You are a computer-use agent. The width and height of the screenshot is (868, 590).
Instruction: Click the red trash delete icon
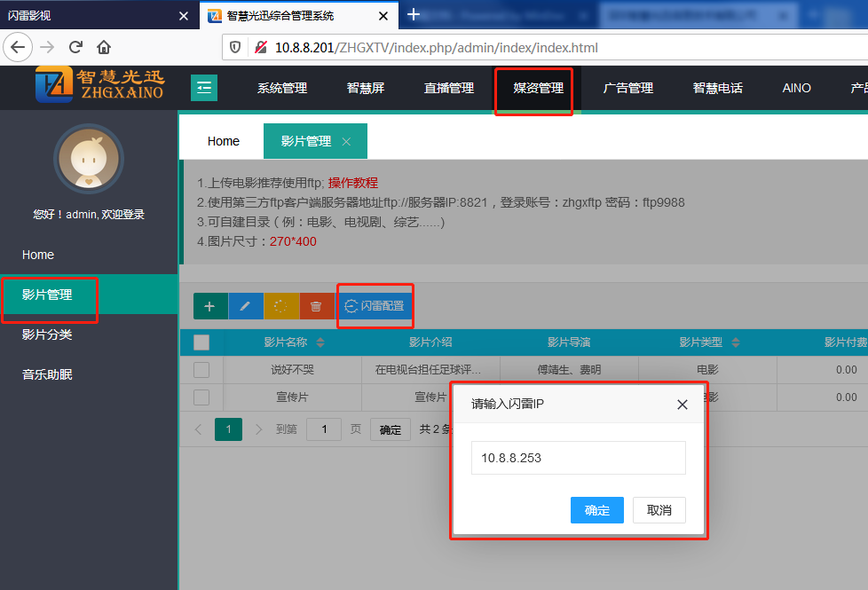click(317, 306)
